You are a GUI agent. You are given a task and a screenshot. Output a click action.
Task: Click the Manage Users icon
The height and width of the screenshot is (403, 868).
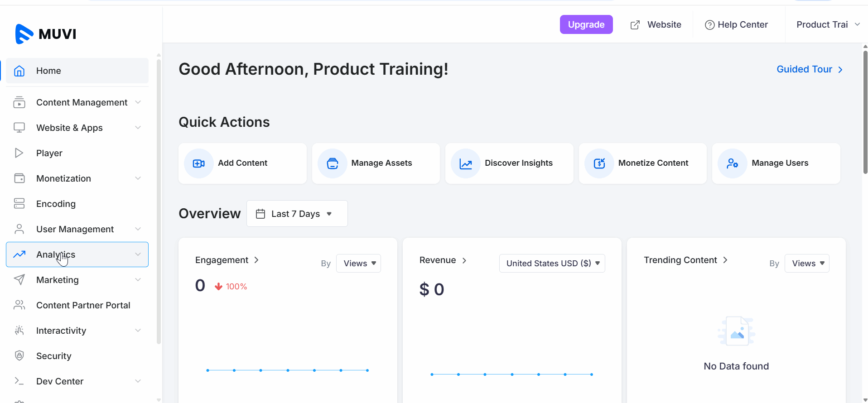(x=732, y=163)
